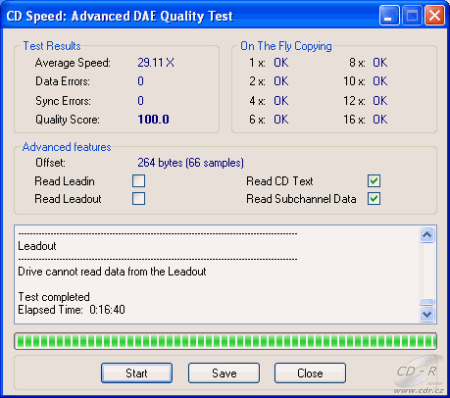Toggle the Read Leadout checkbox
This screenshot has height=398, width=450.
tap(138, 199)
